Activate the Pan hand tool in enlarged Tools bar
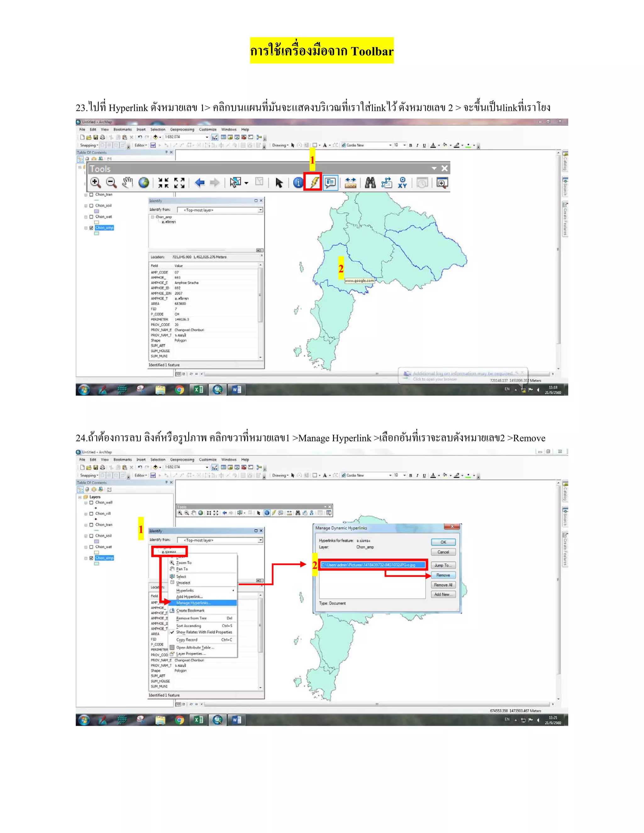 pyautogui.click(x=127, y=183)
